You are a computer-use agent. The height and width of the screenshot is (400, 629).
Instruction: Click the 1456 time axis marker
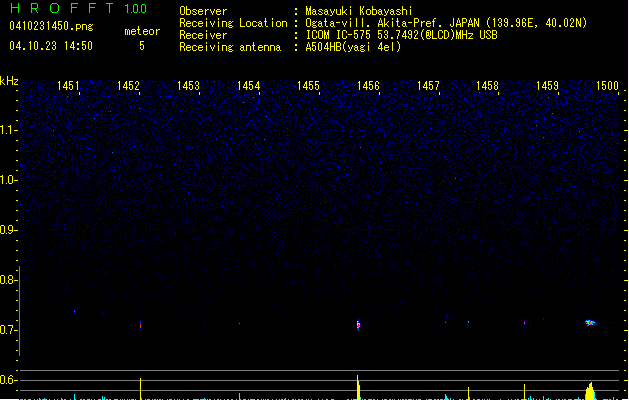[x=368, y=86]
